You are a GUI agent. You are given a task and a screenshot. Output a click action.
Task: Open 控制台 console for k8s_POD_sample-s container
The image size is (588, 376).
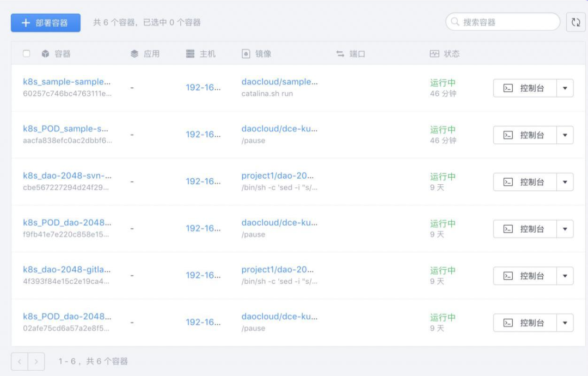click(x=525, y=135)
